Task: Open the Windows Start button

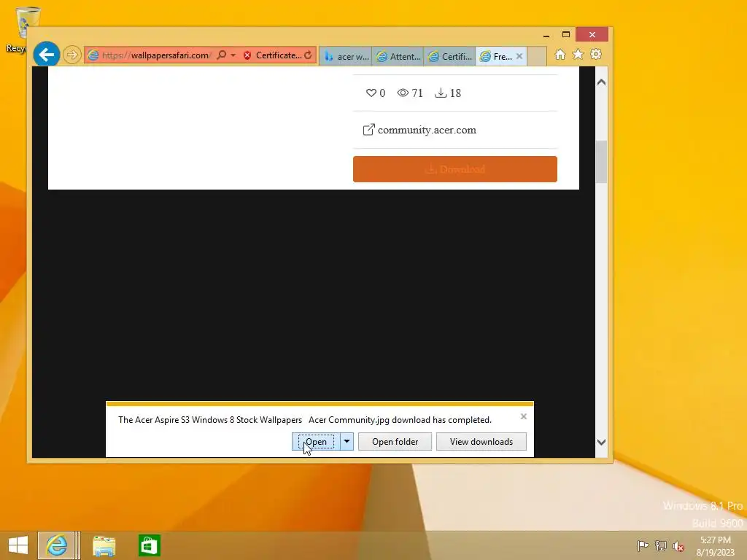Action: point(18,545)
